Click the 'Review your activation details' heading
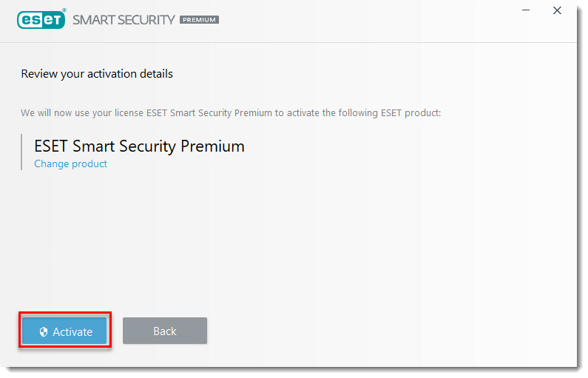This screenshot has height=378, width=588. click(97, 74)
